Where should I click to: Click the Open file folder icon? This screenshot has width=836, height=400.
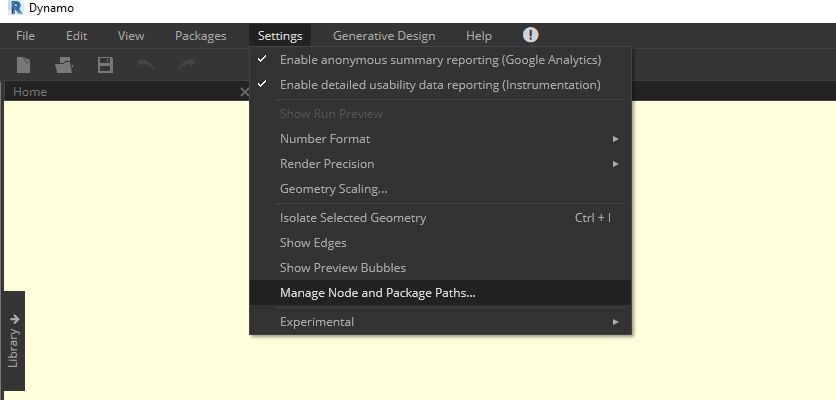tap(65, 66)
